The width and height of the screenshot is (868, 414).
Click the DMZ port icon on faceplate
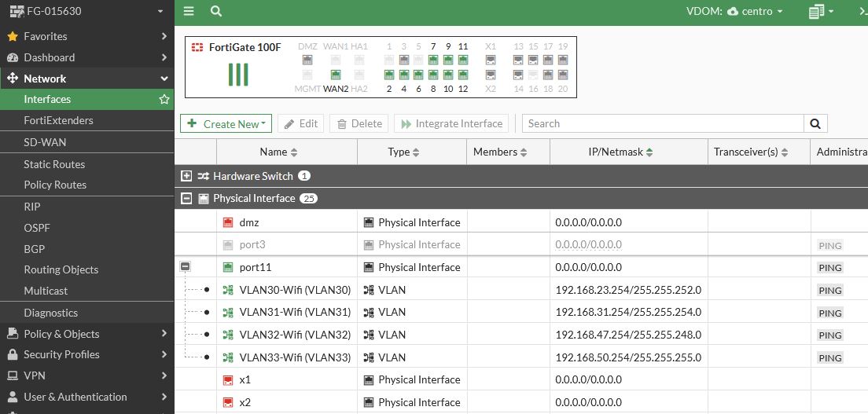pos(307,60)
